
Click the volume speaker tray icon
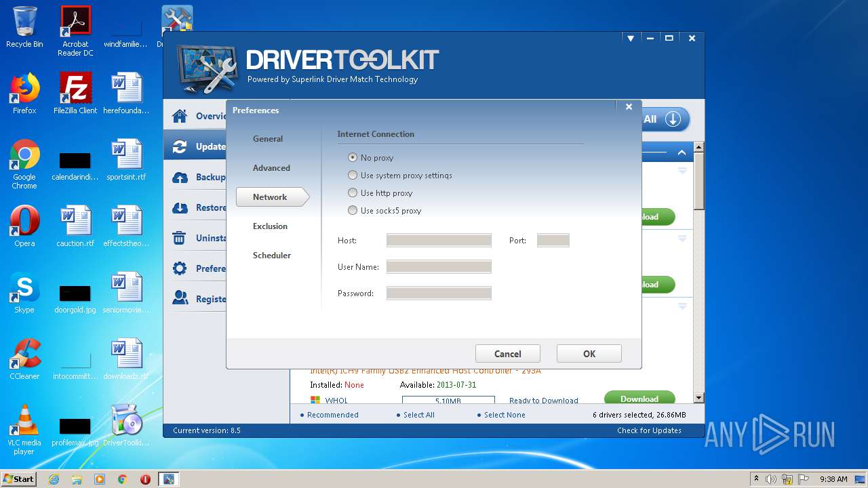pos(771,479)
